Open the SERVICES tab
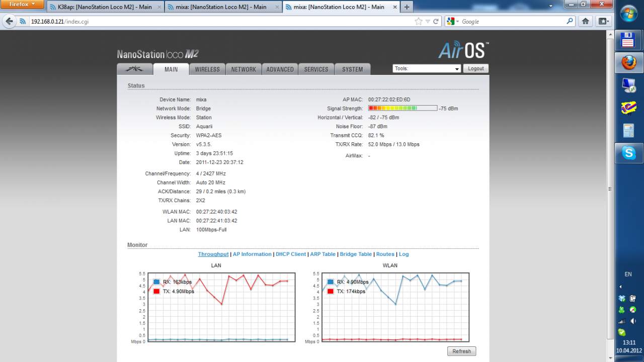The height and width of the screenshot is (362, 644). pos(316,69)
